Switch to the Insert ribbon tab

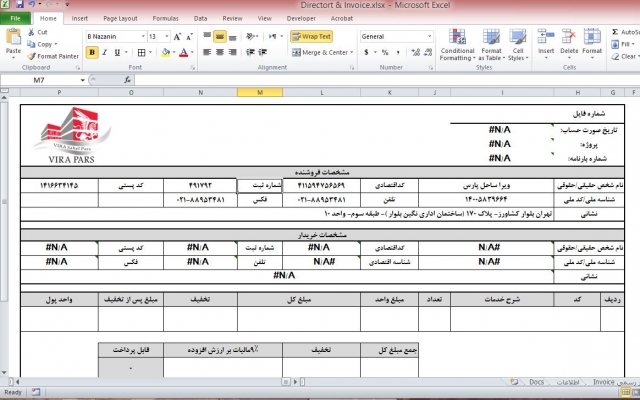tap(80, 18)
